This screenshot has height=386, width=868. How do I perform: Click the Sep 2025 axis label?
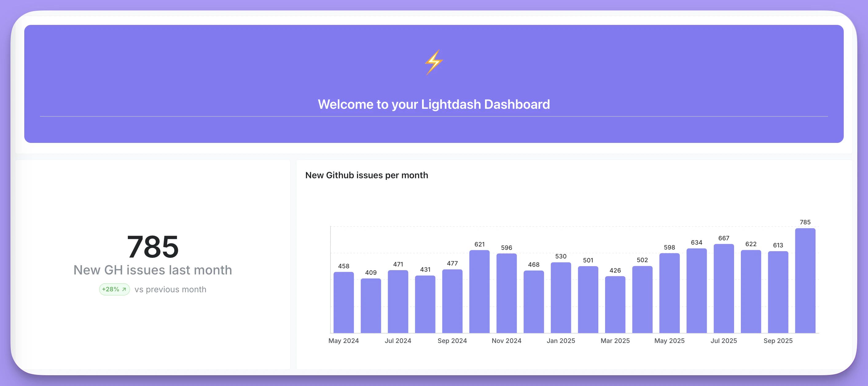[778, 341]
